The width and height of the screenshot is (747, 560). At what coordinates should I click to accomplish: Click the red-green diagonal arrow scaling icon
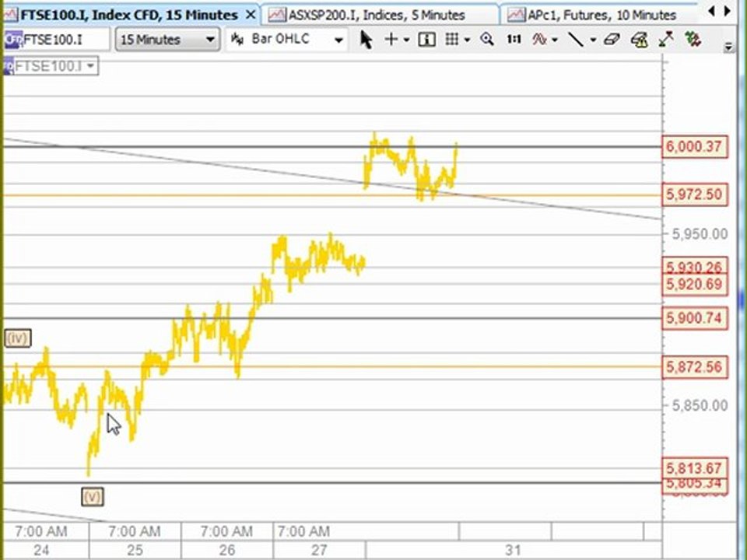(x=666, y=40)
